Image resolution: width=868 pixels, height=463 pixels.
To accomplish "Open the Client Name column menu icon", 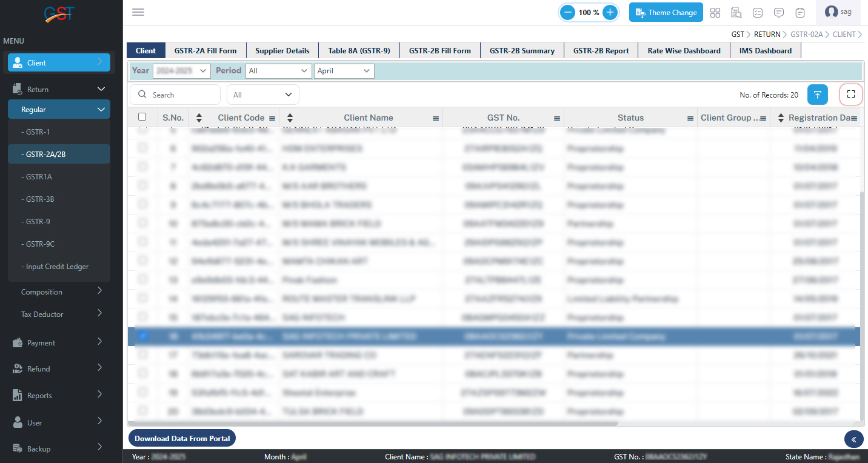I will 436,118.
